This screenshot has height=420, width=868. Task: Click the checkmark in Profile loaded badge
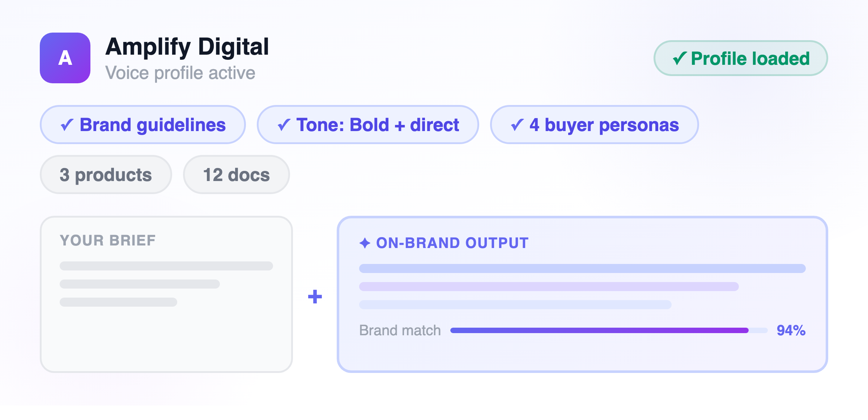pyautogui.click(x=680, y=58)
